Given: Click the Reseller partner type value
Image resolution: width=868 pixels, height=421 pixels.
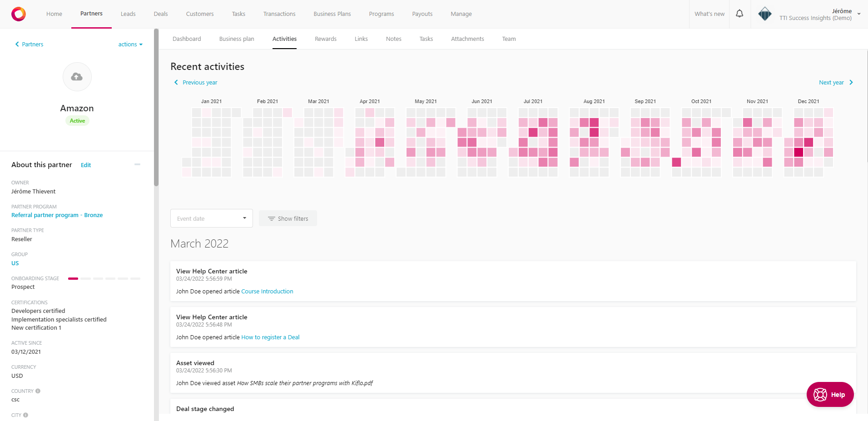Looking at the screenshot, I should coord(22,239).
